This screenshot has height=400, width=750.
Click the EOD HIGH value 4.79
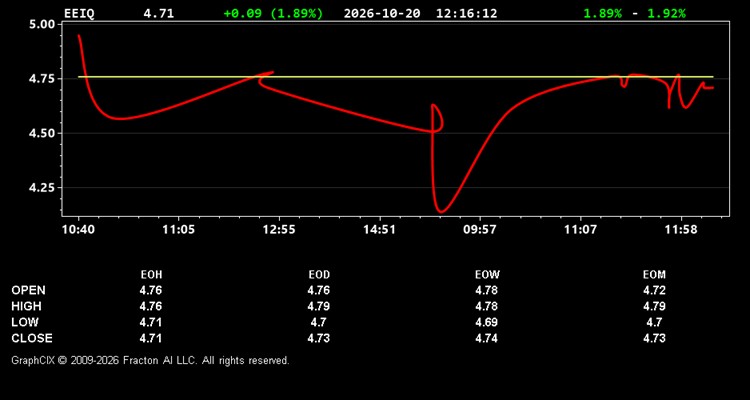coord(319,306)
